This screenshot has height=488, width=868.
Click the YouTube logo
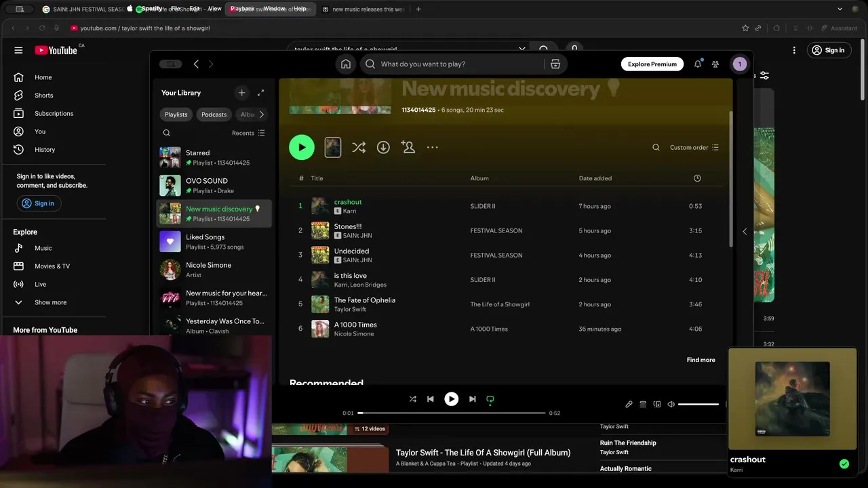pyautogui.click(x=58, y=50)
